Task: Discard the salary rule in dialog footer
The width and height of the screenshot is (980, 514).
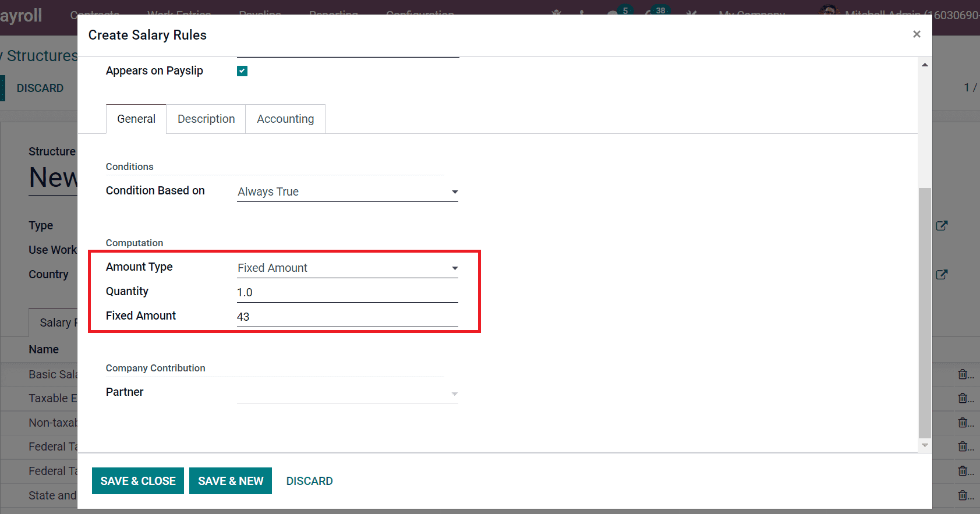Action: click(309, 481)
